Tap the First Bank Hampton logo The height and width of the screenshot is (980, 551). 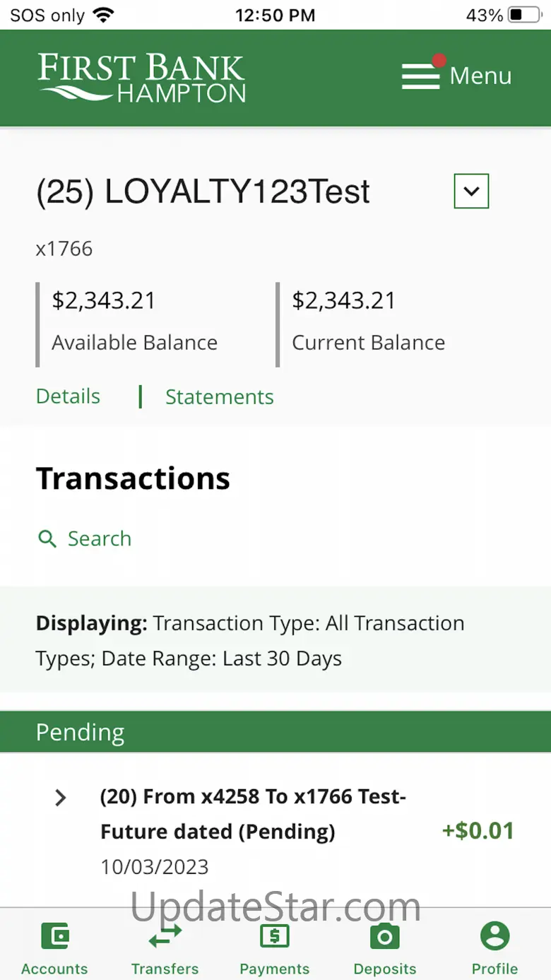point(141,78)
